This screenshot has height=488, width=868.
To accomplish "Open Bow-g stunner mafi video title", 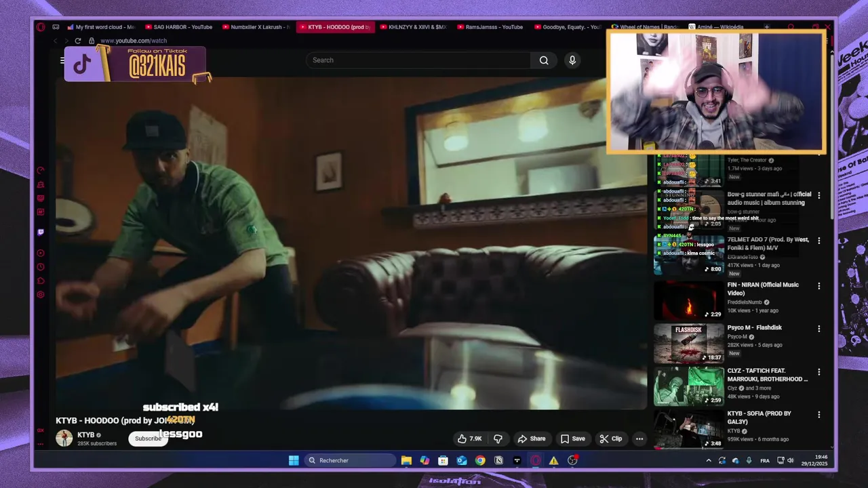I will pyautogui.click(x=769, y=198).
